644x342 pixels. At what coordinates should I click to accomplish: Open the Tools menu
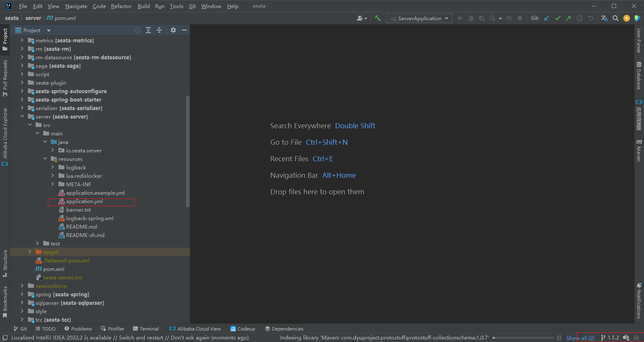pos(176,6)
